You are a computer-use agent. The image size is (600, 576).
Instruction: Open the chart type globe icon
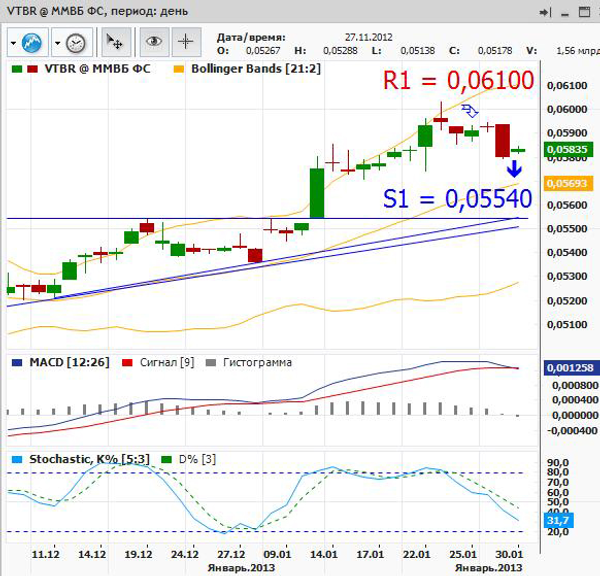32,42
